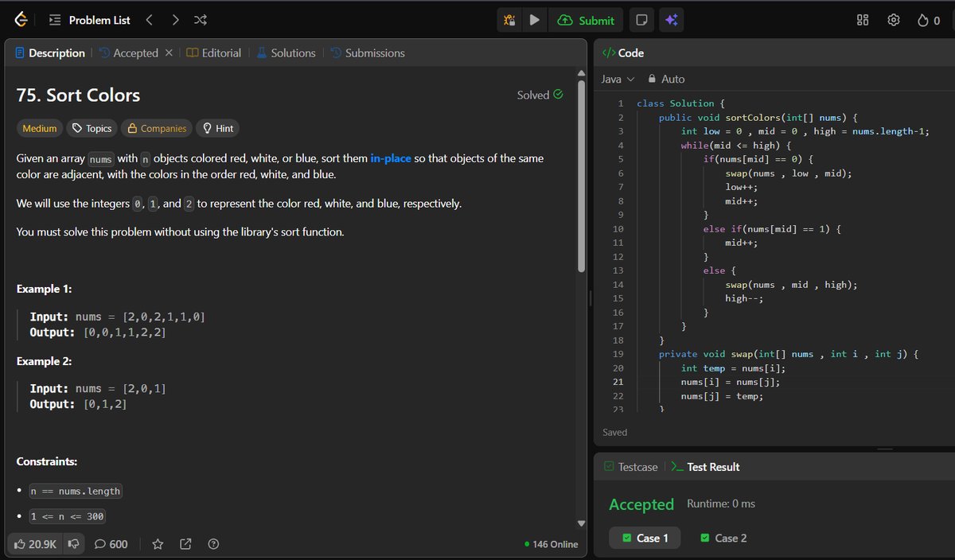This screenshot has height=560, width=955.
Task: Dislike the problem with thumbs down
Action: point(73,544)
